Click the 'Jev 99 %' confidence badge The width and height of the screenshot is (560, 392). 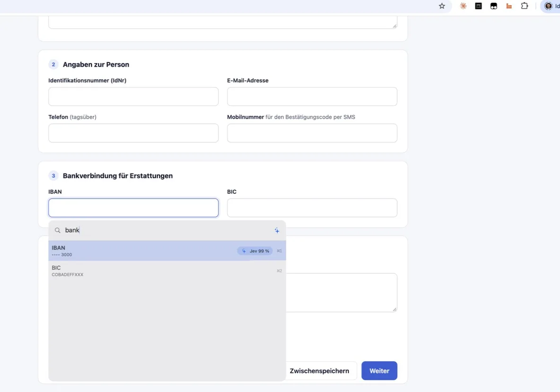click(255, 251)
